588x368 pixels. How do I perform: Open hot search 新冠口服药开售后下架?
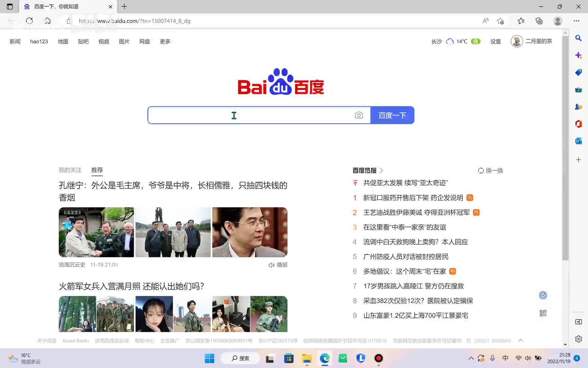[x=413, y=198]
